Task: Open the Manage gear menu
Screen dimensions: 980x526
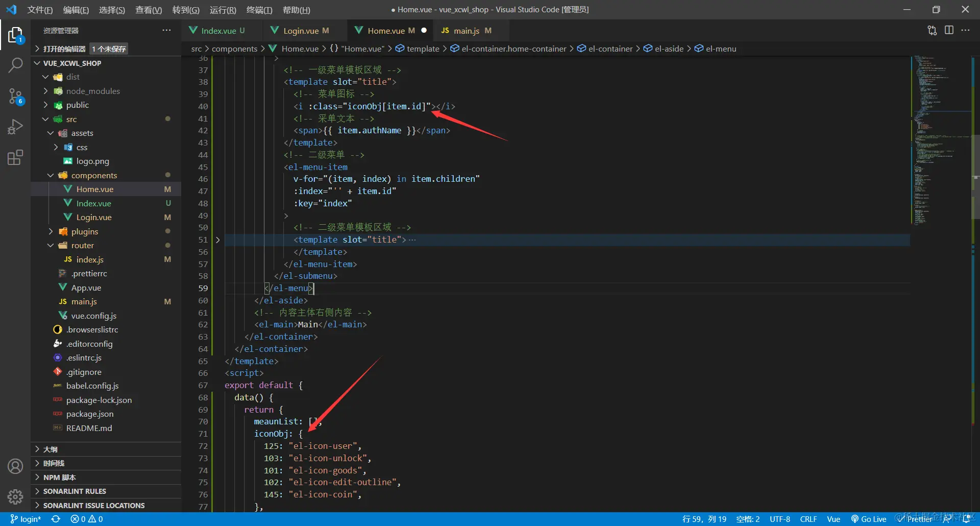Action: click(15, 496)
